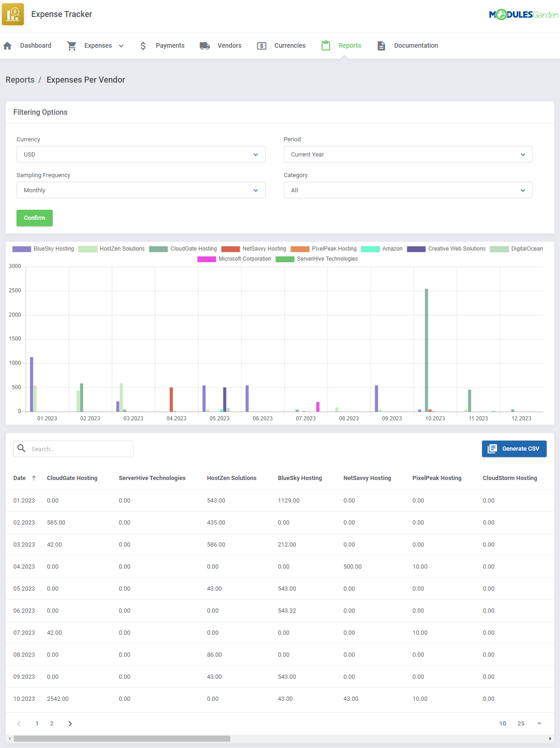Open the Period Current Year dropdown
The width and height of the screenshot is (560, 748).
[408, 154]
